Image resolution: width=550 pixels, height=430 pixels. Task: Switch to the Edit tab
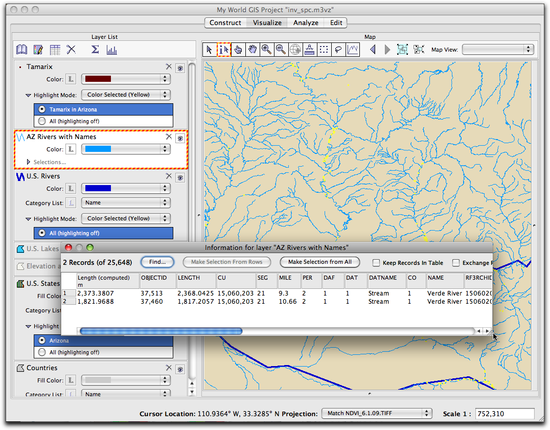[x=336, y=23]
